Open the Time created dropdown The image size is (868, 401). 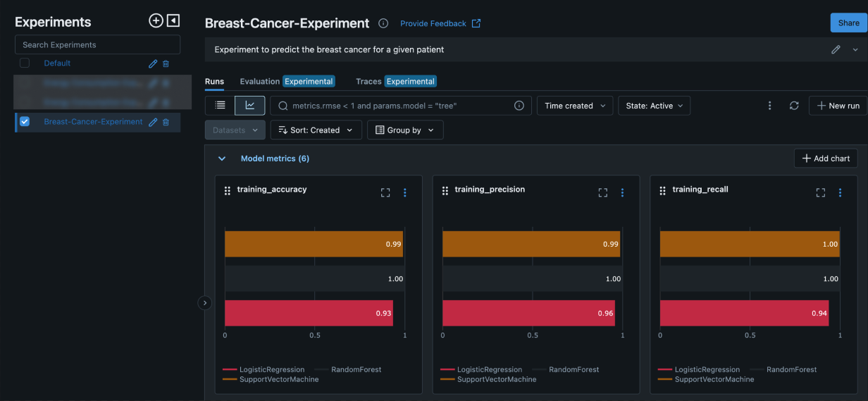coord(574,106)
